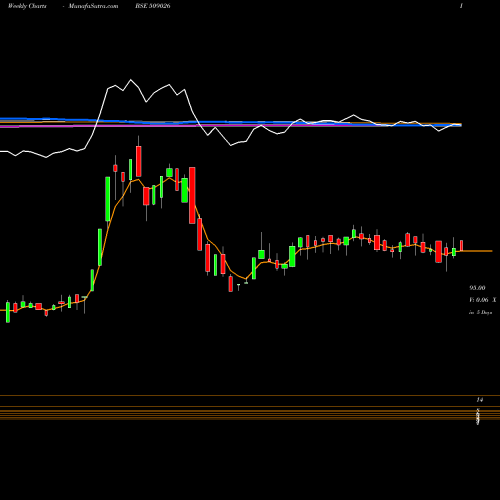Click the highest peak of the white indicator line
Screen dimensions: 500x500
point(130,80)
